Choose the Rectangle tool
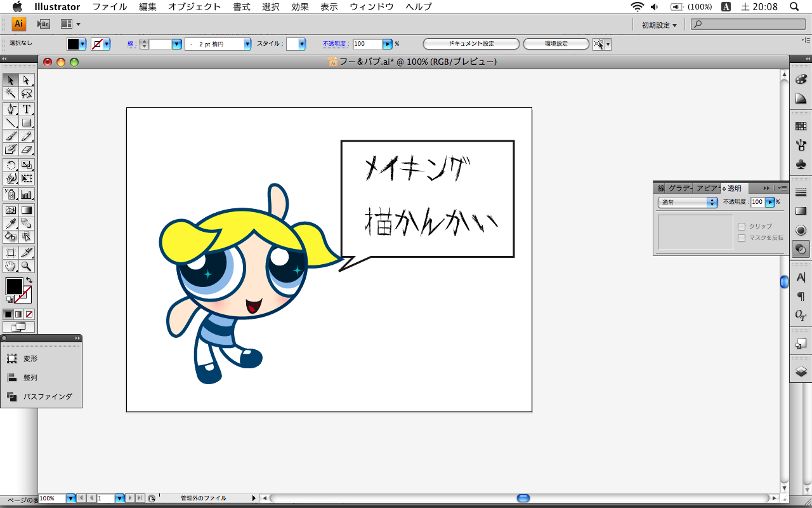812x508 pixels. point(27,123)
